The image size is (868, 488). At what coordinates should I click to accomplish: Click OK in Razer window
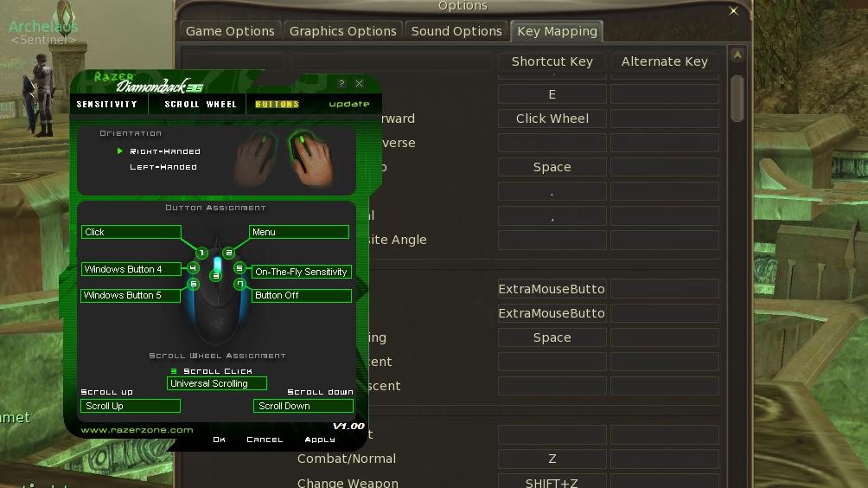point(220,440)
